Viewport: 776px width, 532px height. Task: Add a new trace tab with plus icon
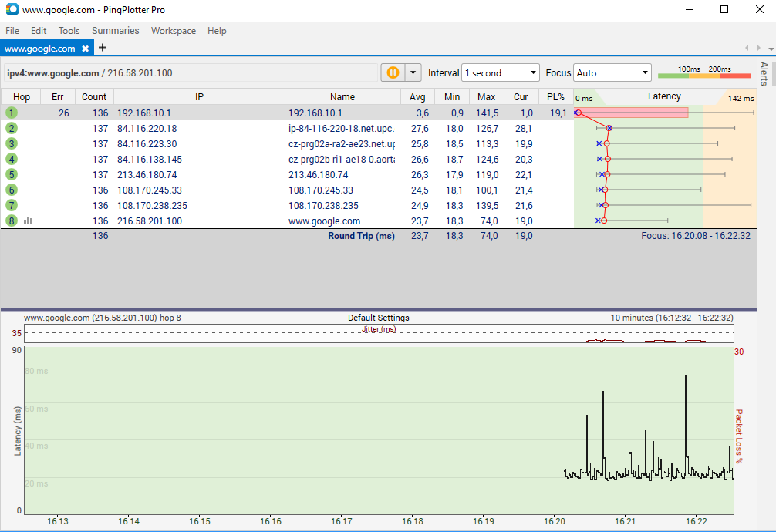(x=103, y=48)
